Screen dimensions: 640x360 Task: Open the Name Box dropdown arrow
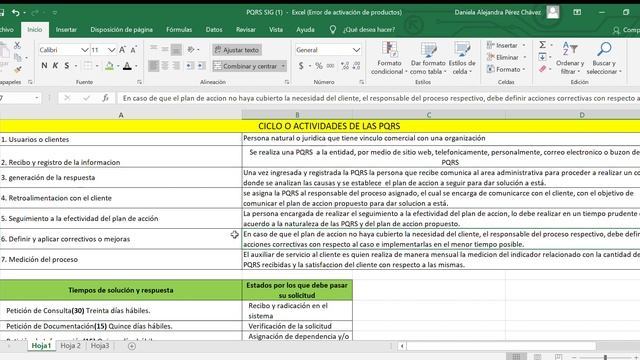(37, 98)
